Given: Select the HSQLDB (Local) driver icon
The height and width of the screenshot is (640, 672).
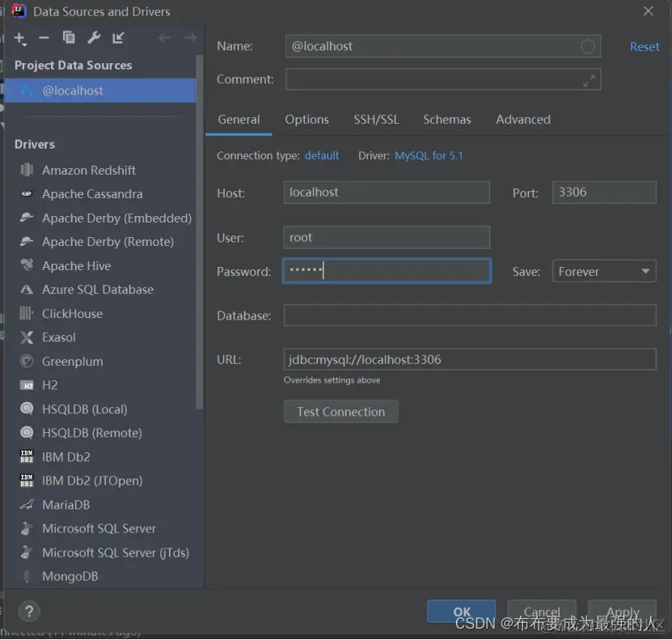Looking at the screenshot, I should pyautogui.click(x=27, y=409).
